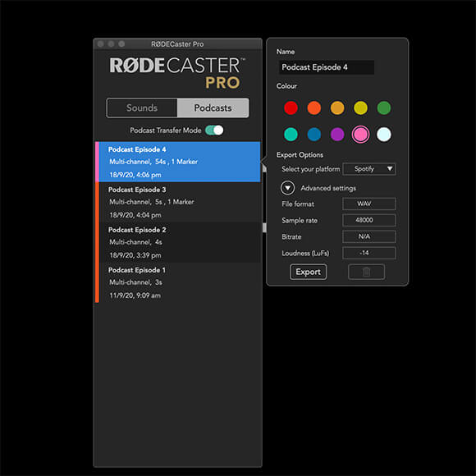Close the RØDECaster Pro window

[100, 44]
